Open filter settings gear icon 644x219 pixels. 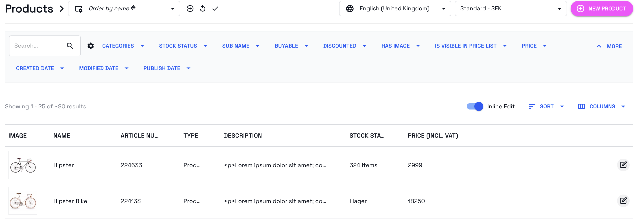[x=90, y=46]
